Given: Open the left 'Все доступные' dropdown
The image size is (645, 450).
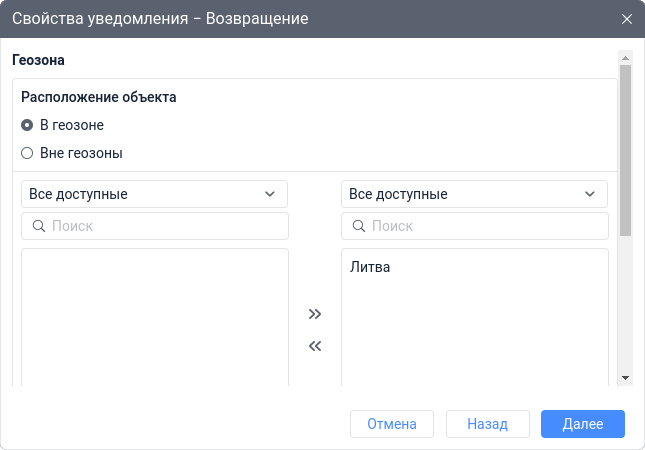Looking at the screenshot, I should (154, 194).
